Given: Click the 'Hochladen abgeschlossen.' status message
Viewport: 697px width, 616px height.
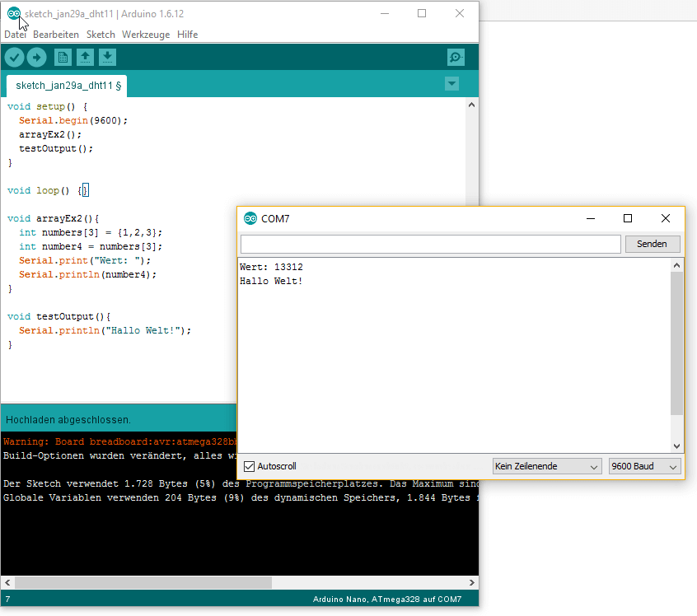Looking at the screenshot, I should coord(68,419).
